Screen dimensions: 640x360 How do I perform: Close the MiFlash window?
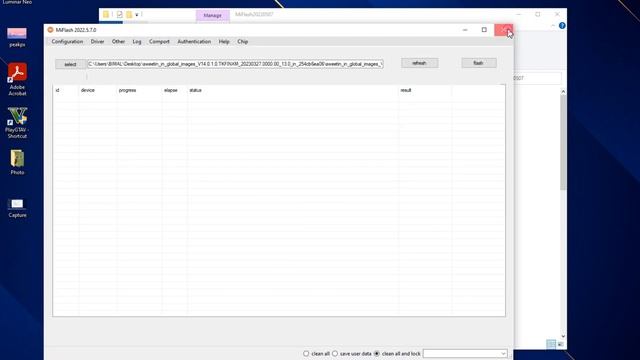(504, 30)
